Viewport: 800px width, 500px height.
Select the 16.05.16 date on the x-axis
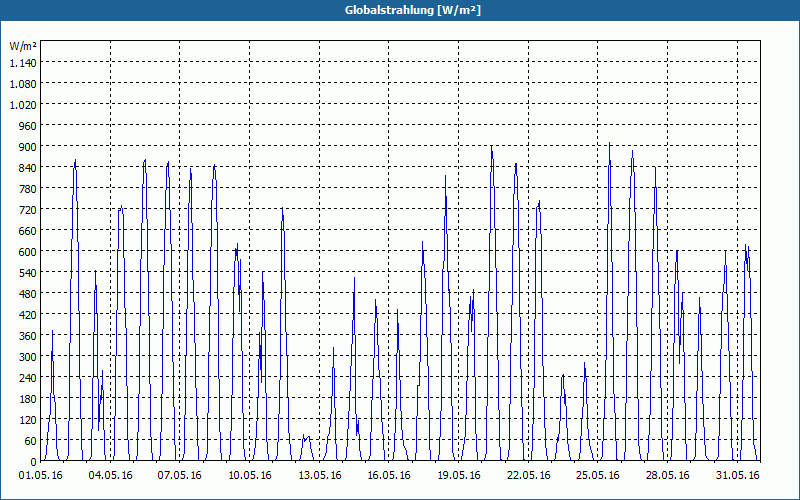pos(389,476)
